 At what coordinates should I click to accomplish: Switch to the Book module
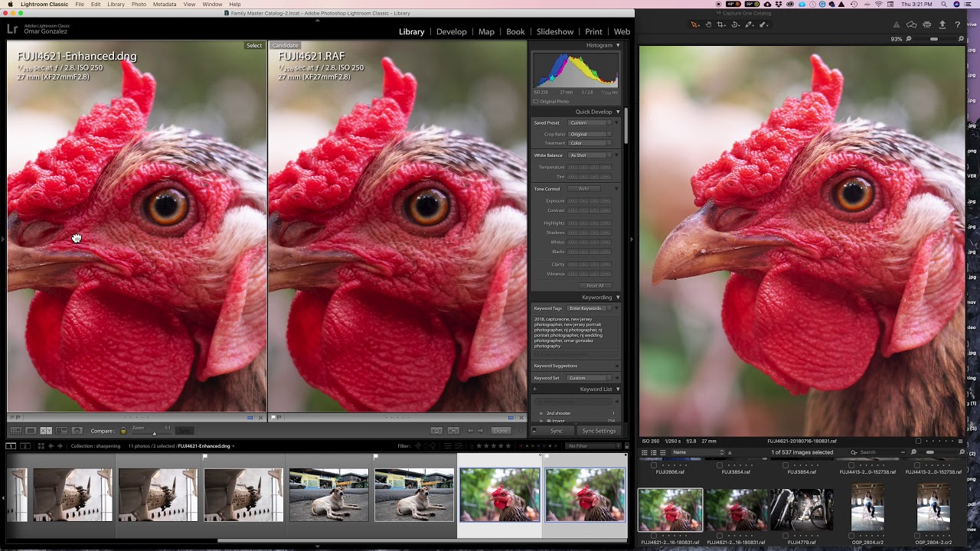point(515,31)
